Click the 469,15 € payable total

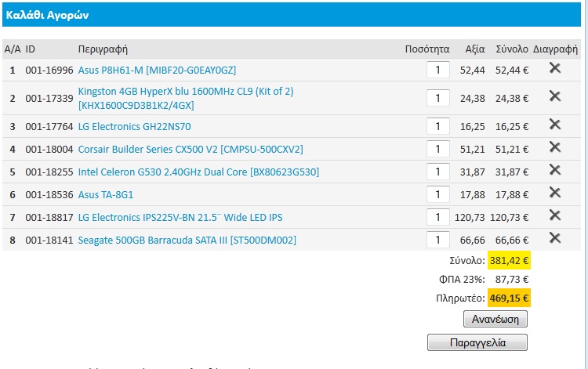[510, 298]
